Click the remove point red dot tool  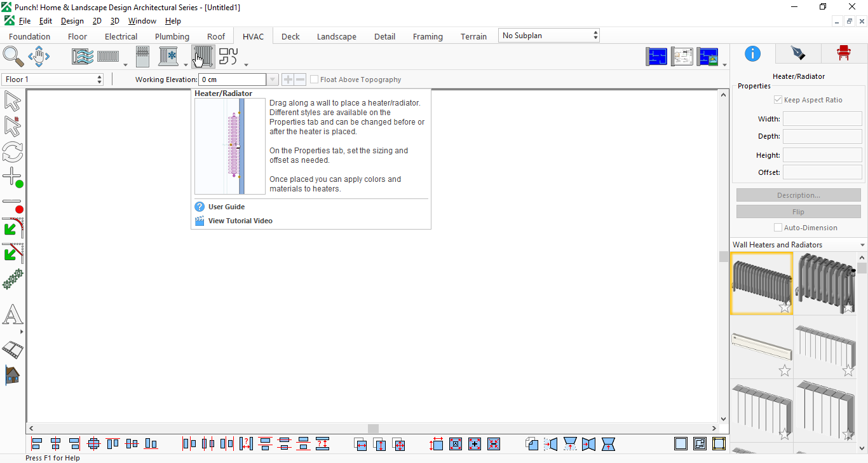(13, 204)
